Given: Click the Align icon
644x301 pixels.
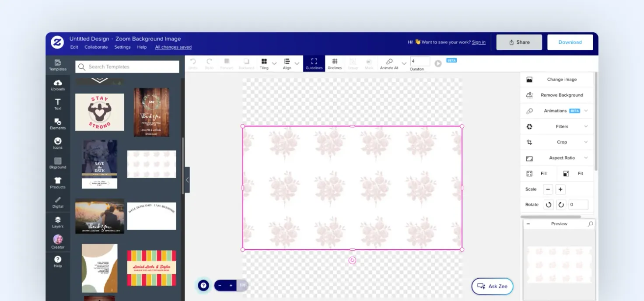Looking at the screenshot, I should 287,63.
